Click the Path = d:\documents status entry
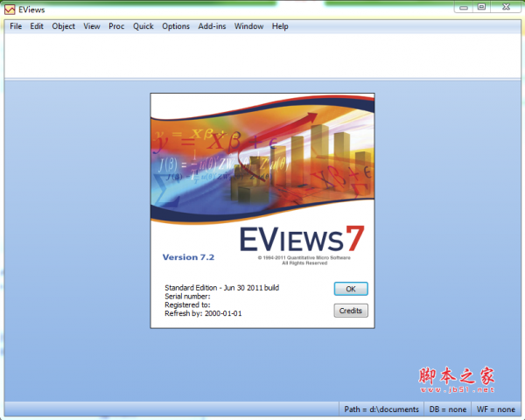The width and height of the screenshot is (525, 420). point(381,409)
